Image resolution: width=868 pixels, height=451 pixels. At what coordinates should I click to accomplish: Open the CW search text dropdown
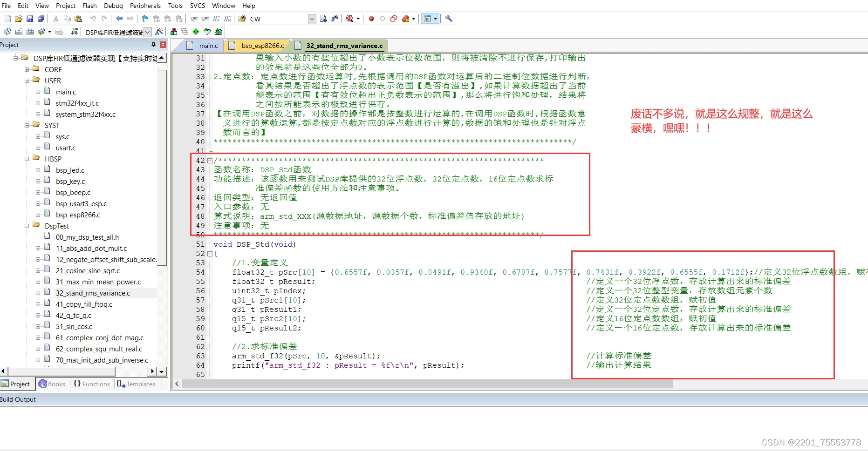pos(312,19)
